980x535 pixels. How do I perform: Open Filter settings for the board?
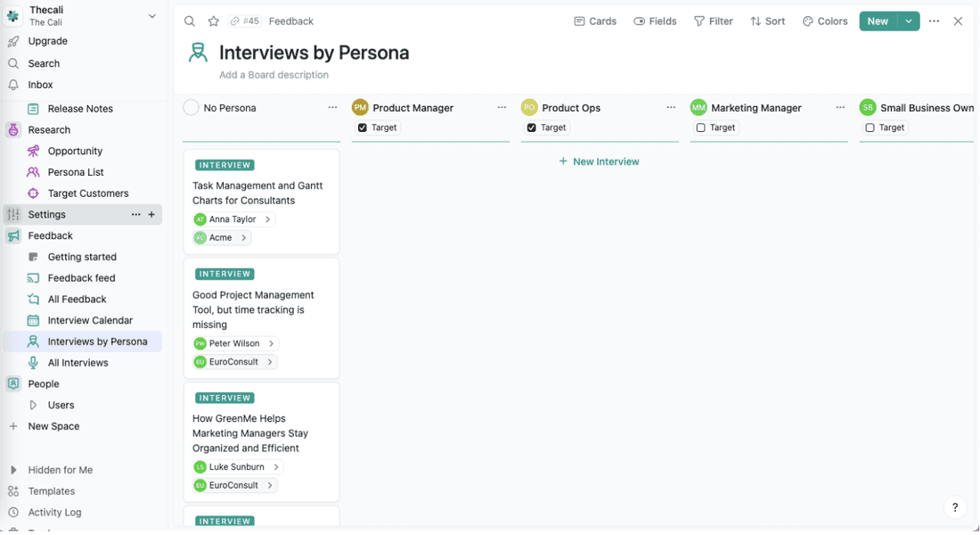pyautogui.click(x=713, y=21)
